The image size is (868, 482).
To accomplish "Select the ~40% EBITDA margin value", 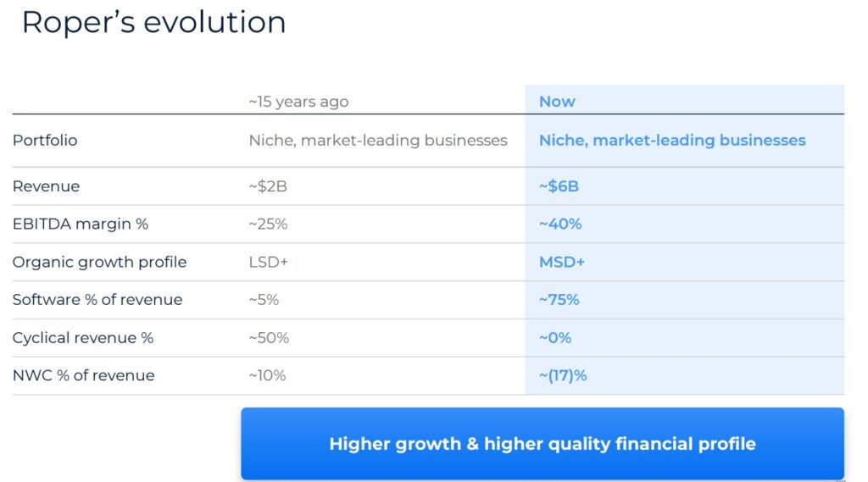I will coord(560,224).
